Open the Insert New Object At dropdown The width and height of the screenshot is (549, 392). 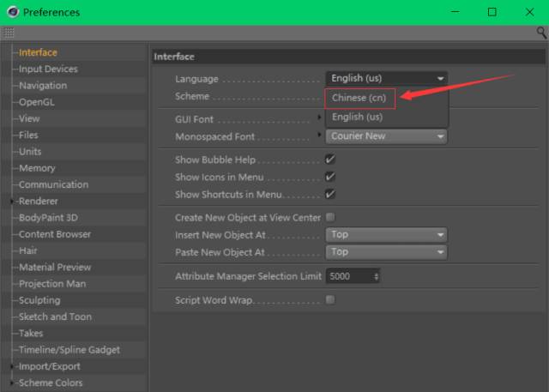[x=386, y=234]
